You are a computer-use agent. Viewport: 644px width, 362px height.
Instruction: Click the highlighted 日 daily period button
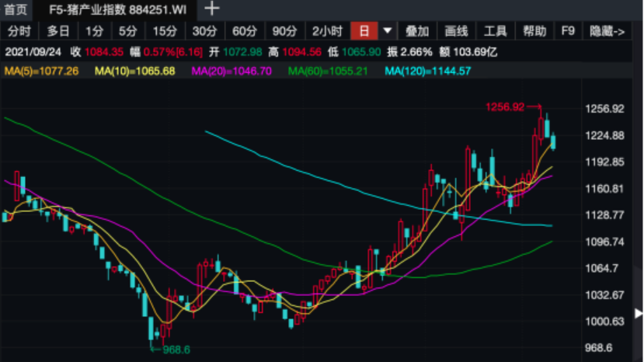(364, 32)
